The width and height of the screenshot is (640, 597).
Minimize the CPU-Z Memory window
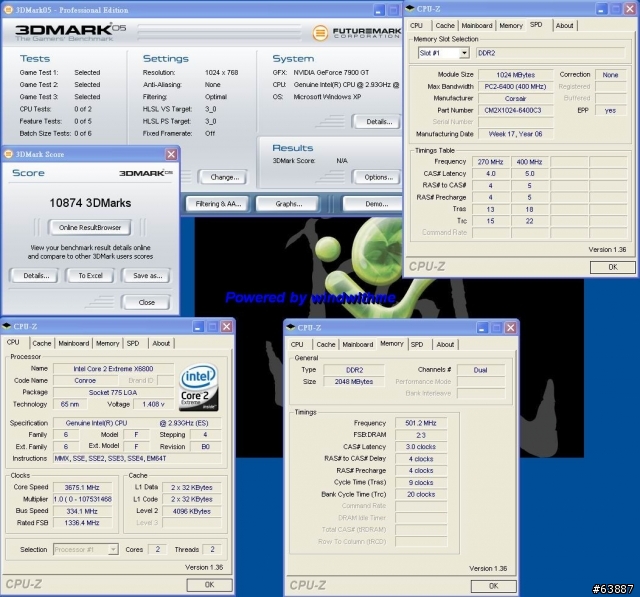482,328
